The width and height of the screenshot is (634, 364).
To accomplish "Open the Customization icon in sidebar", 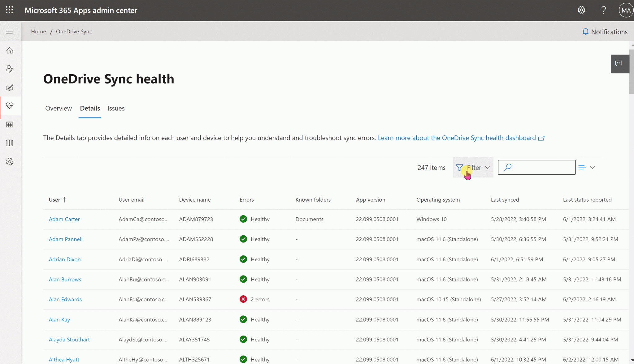I will (x=10, y=87).
